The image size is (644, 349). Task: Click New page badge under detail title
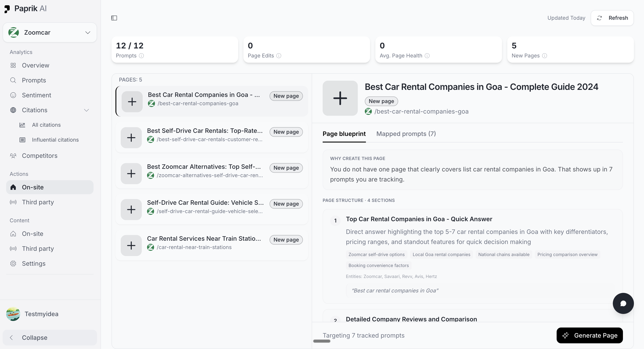coord(381,101)
